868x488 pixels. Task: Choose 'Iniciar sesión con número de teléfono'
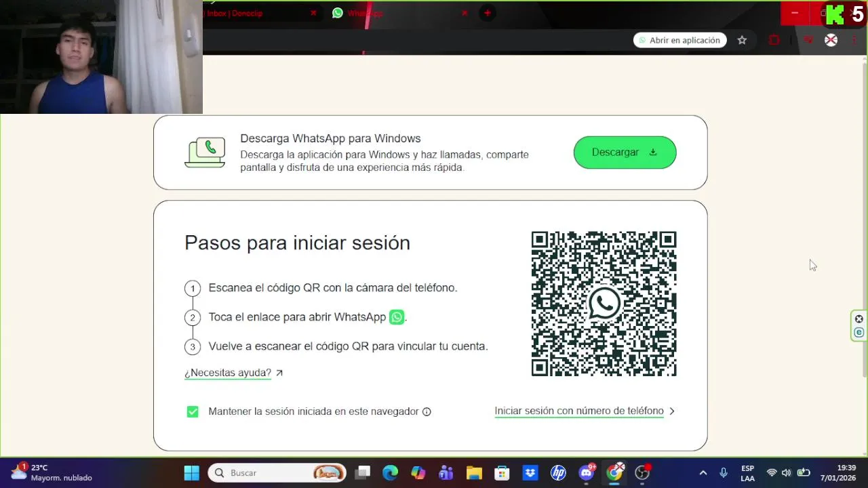pyautogui.click(x=579, y=411)
